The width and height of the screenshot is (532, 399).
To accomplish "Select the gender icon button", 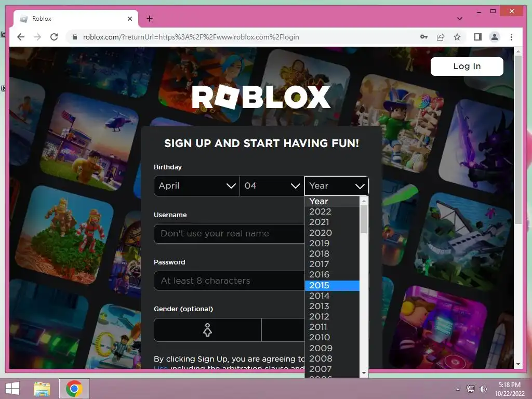I will pyautogui.click(x=208, y=330).
